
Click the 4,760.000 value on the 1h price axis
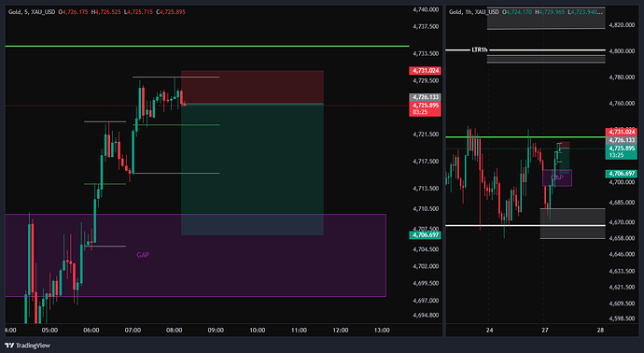[x=622, y=104]
